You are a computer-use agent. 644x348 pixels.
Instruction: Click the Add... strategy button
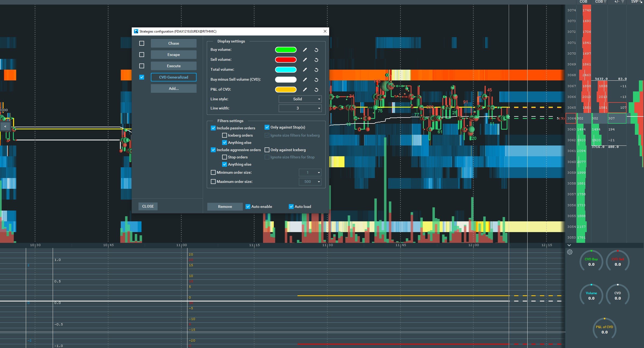point(173,88)
